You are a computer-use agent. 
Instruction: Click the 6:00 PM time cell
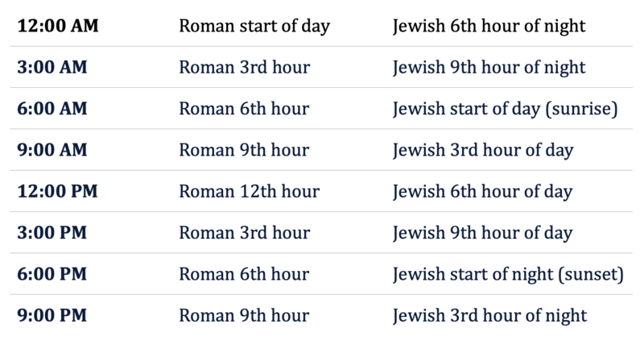pyautogui.click(x=51, y=275)
